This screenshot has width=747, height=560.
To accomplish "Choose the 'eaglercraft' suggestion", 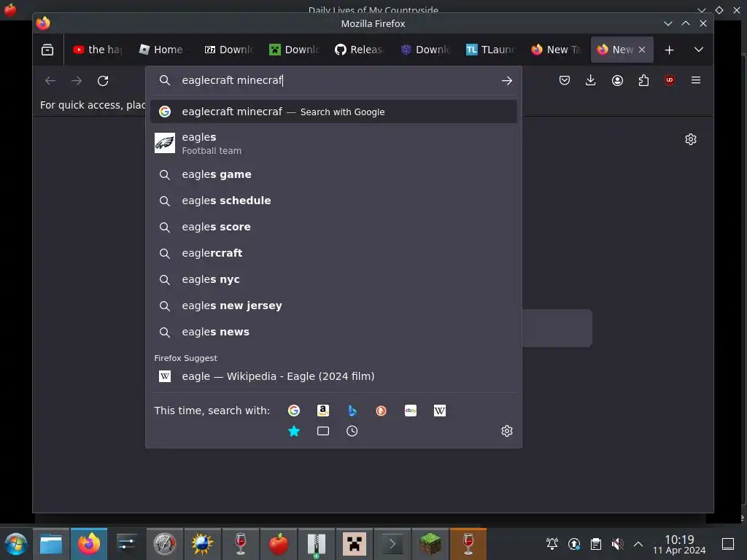I will coord(333,253).
